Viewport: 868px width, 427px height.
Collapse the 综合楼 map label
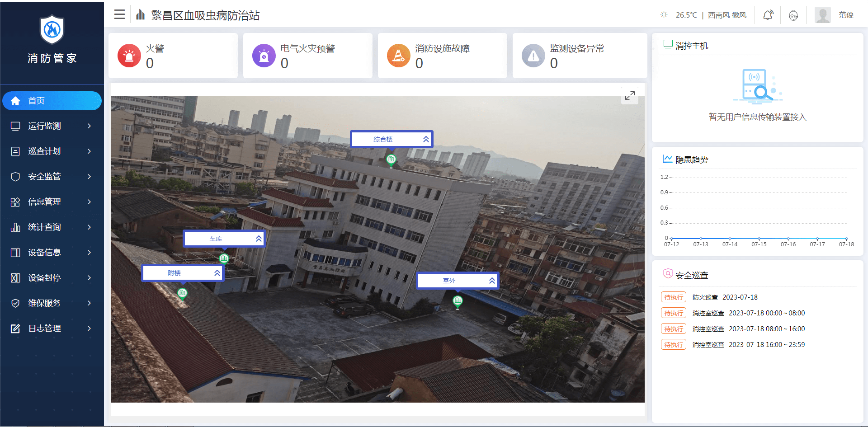coord(426,139)
